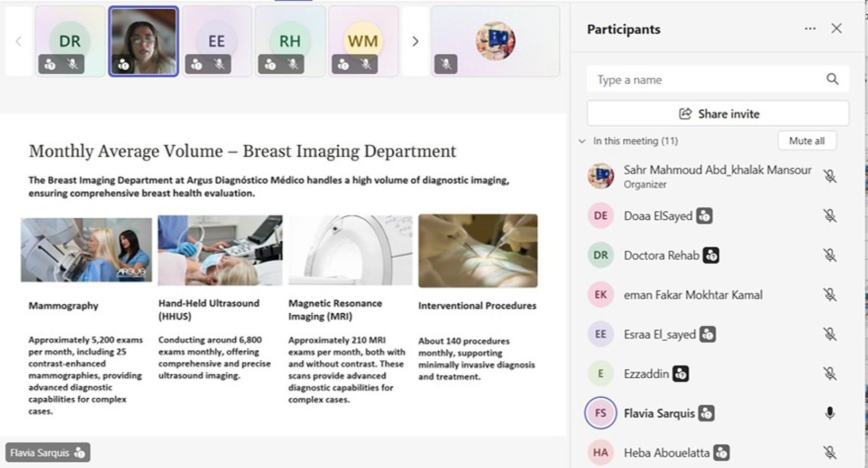Image resolution: width=868 pixels, height=468 pixels.
Task: Click the Mute all button
Action: pos(806,141)
